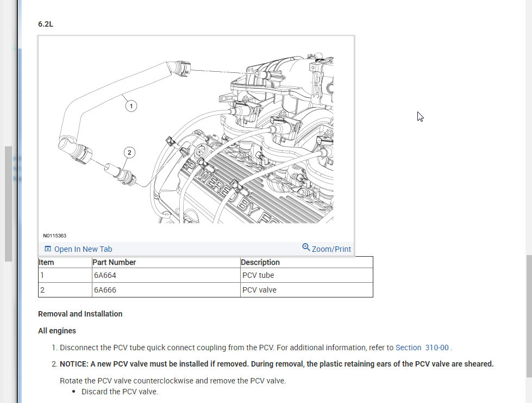Click callout 2 on the PCV valve

(x=129, y=152)
